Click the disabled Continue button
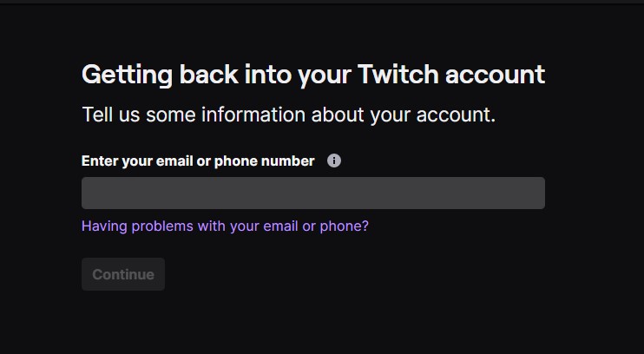644x354 pixels. (x=123, y=274)
